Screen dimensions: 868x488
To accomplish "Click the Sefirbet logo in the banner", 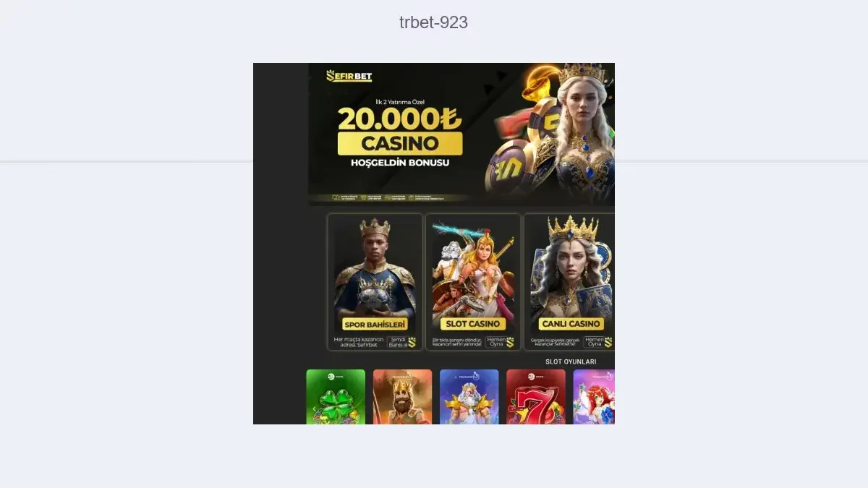I will tap(349, 76).
